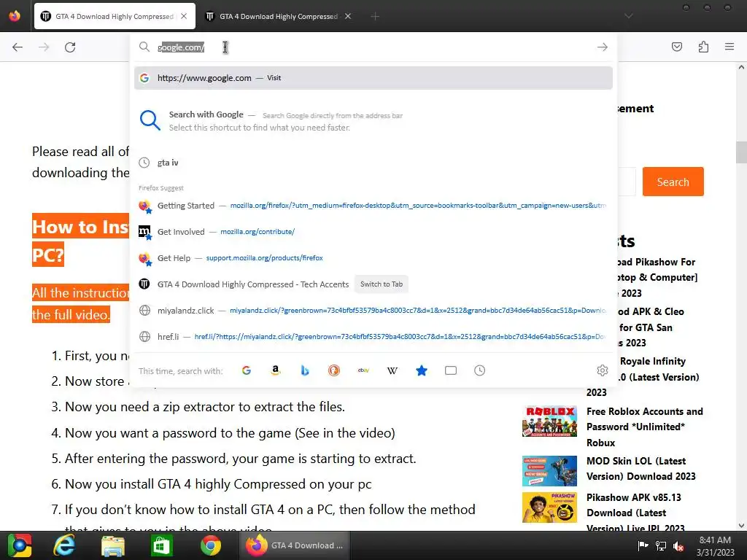Click the MOD Skin LOL thumbnail
The height and width of the screenshot is (560, 747).
(x=549, y=471)
